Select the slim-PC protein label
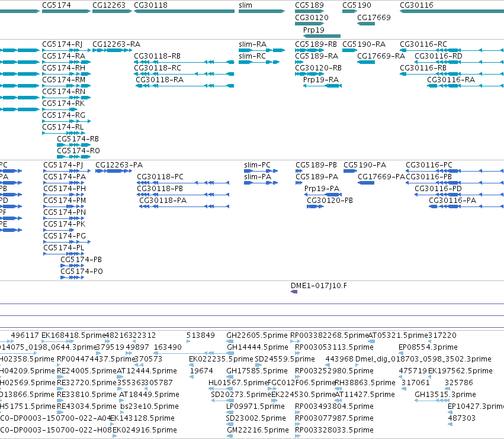The height and width of the screenshot is (439, 504). point(257,165)
